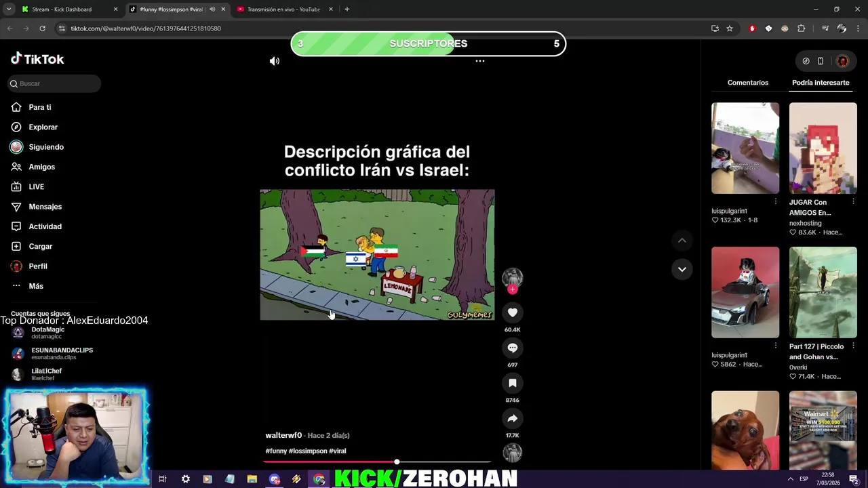Screen dimensions: 868x488
Task: Bookmark this page with star icon
Action: click(730, 28)
